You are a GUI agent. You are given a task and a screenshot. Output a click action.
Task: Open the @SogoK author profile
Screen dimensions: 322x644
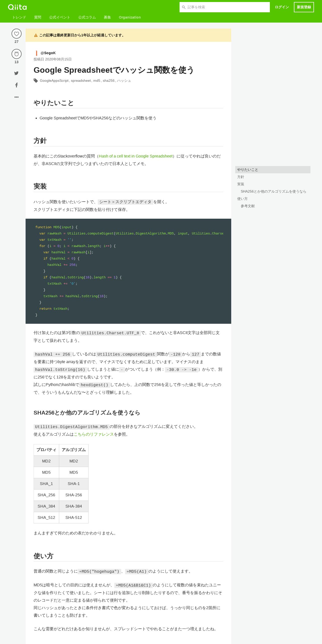(48, 53)
